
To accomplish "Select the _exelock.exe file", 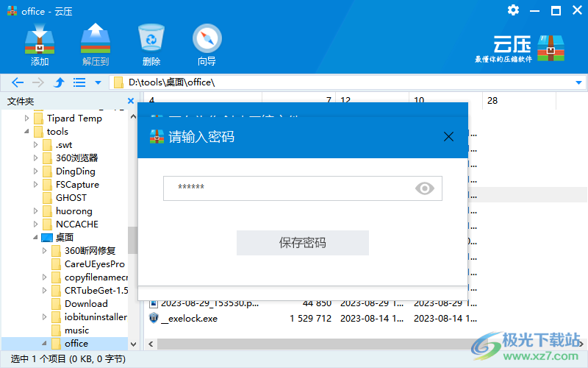I will click(189, 319).
